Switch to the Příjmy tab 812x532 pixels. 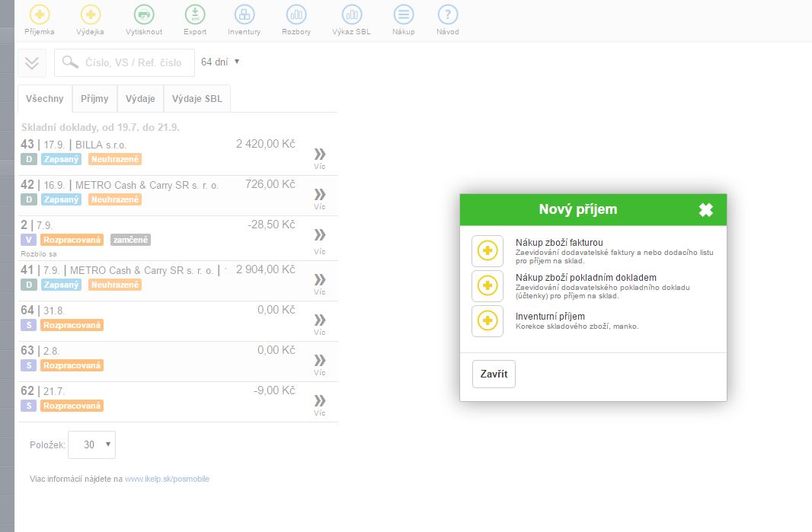tap(94, 99)
